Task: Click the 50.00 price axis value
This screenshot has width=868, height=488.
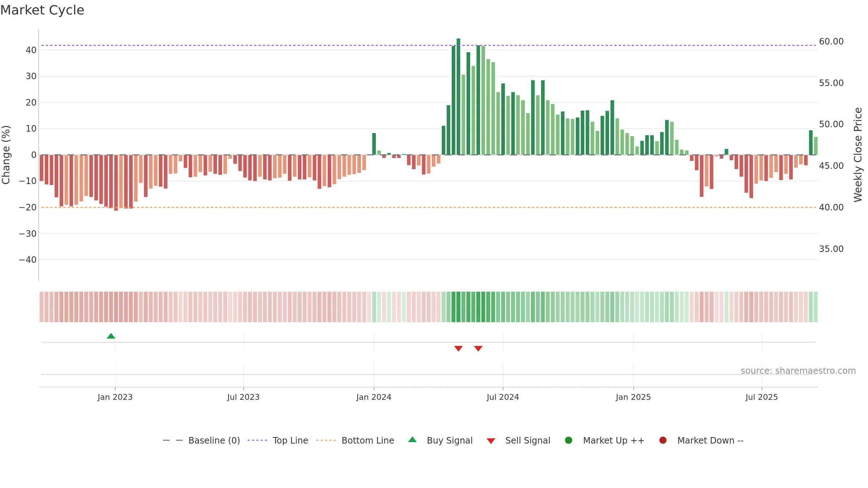Action: pyautogui.click(x=831, y=124)
